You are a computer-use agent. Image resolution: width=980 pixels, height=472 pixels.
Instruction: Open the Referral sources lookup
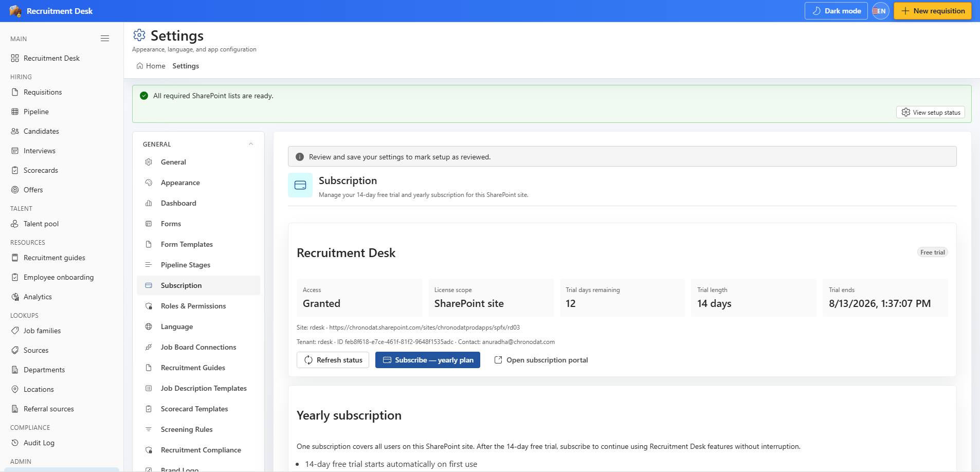(x=62, y=409)
